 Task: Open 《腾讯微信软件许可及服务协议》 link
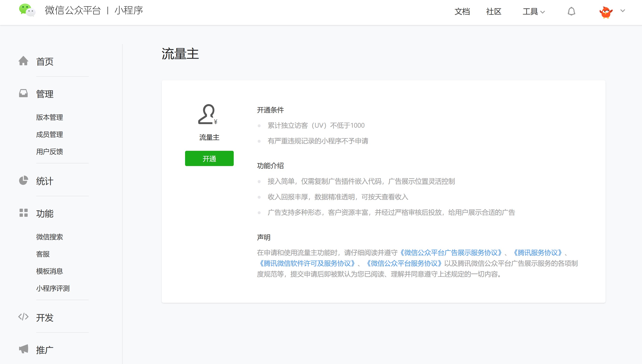tap(307, 263)
